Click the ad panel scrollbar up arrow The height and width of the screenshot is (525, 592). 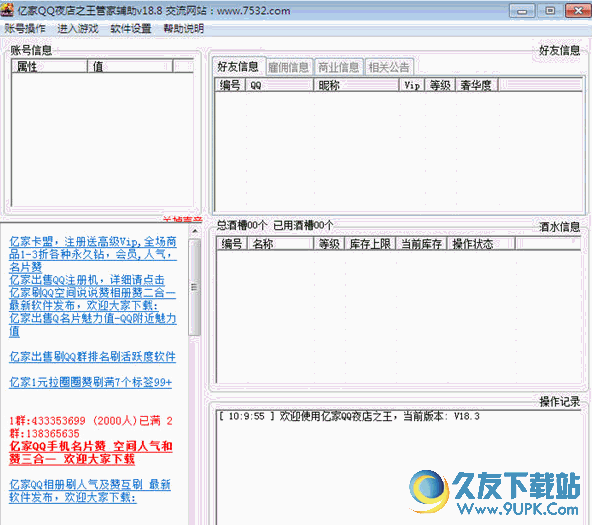pyautogui.click(x=194, y=231)
